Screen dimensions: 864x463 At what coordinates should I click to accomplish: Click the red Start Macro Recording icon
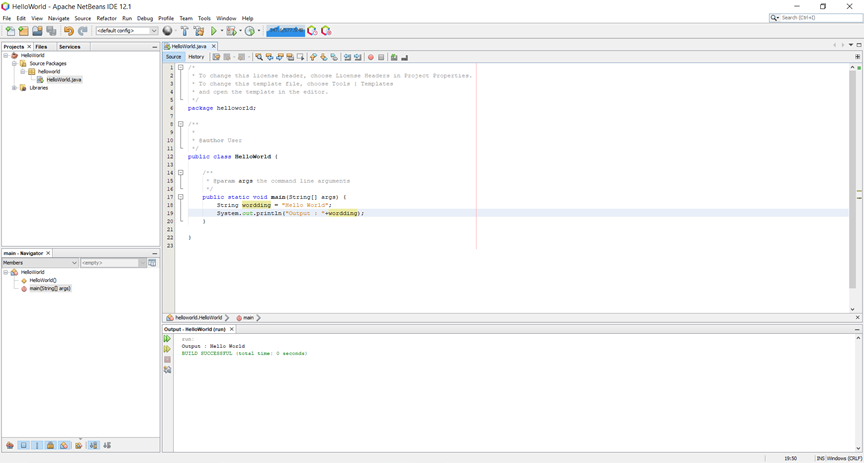coord(370,57)
